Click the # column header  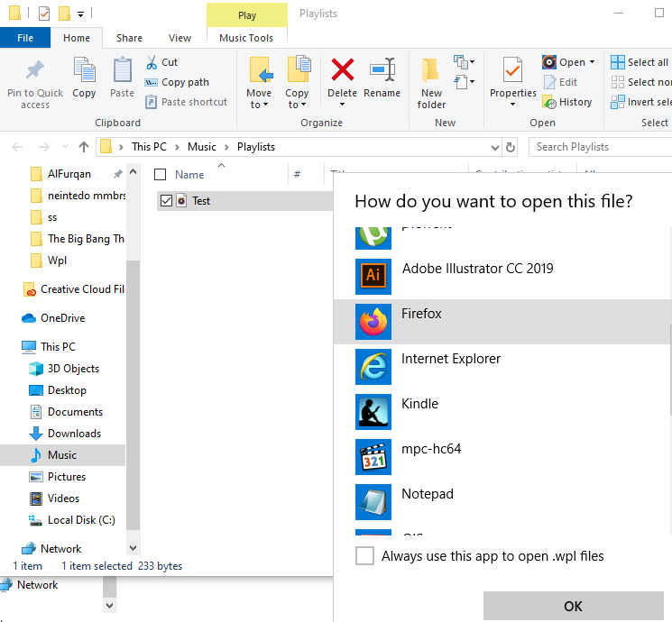coord(297,174)
